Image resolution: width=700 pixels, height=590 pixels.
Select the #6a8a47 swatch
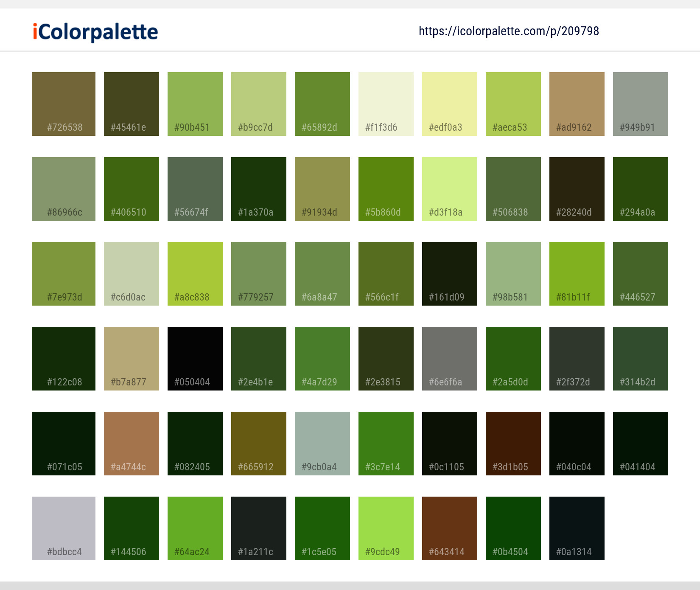coord(322,274)
